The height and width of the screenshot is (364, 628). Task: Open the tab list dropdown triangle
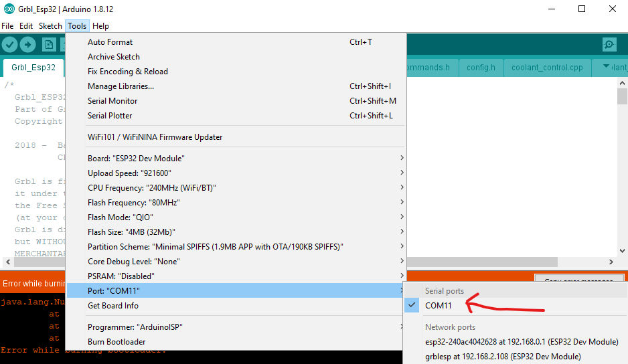605,66
